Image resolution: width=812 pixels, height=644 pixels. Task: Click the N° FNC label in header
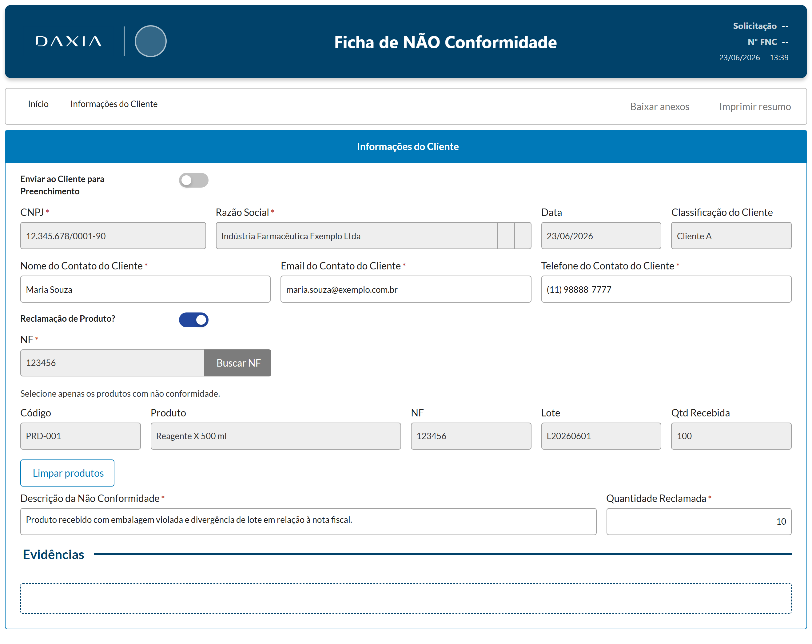[762, 42]
